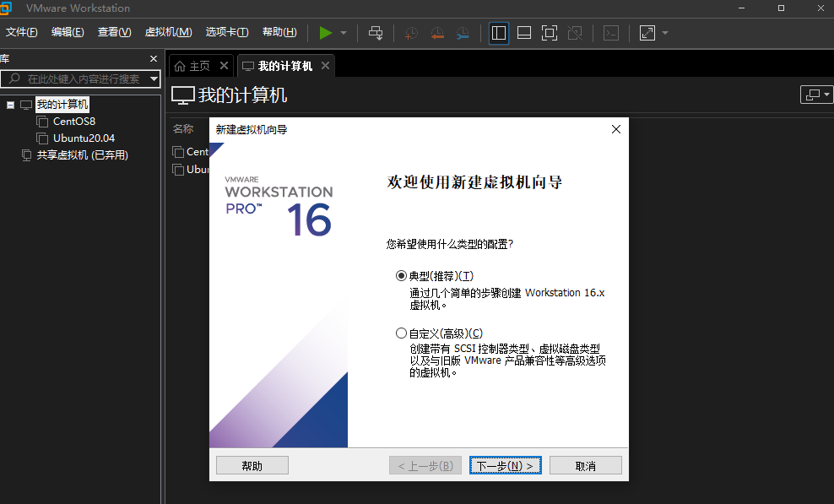Close the library (库) panel

click(154, 58)
